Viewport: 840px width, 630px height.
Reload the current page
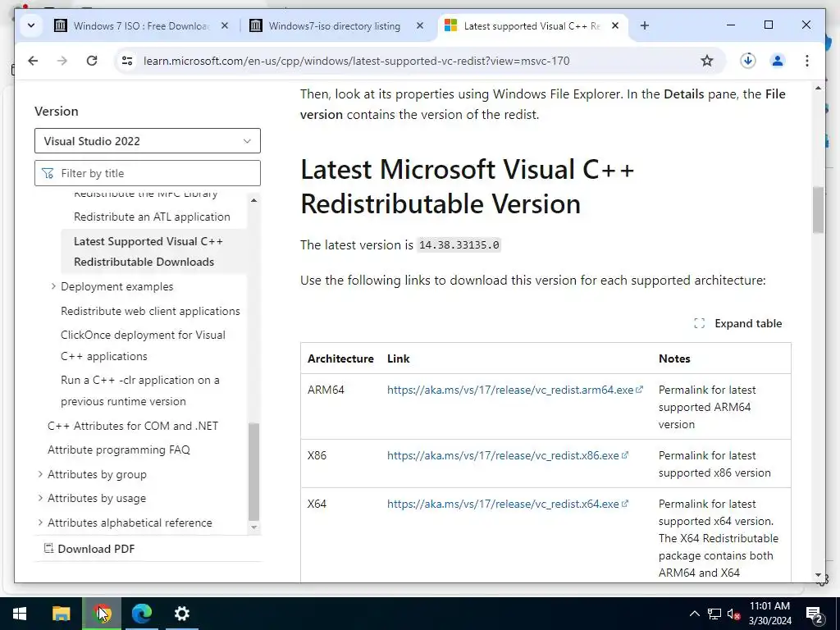(92, 61)
